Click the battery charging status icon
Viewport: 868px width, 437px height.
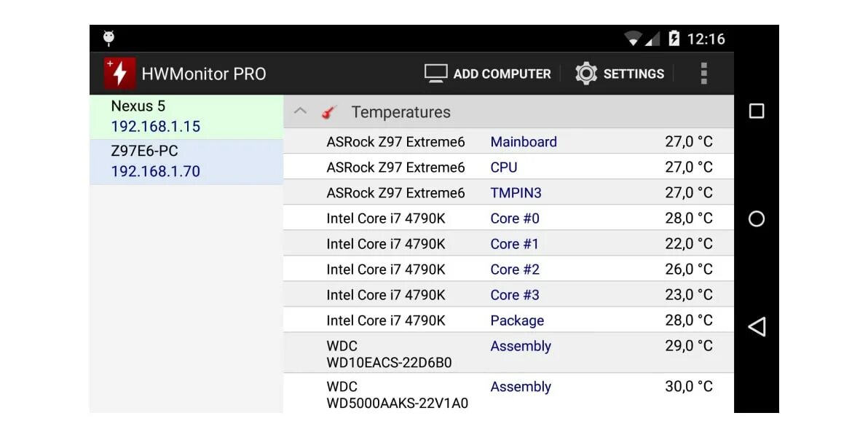(674, 38)
